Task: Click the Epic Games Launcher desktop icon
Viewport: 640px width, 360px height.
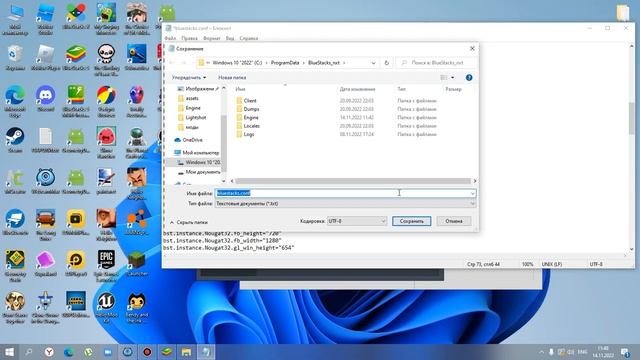Action: click(106, 265)
